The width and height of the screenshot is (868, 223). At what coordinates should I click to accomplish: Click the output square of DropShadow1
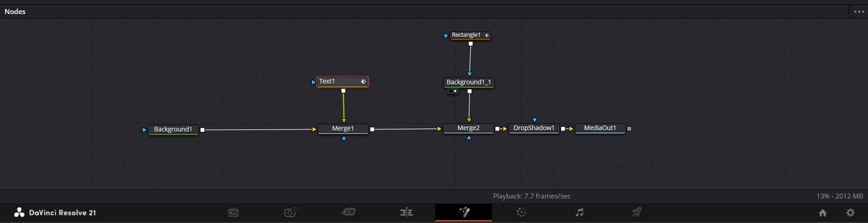point(563,129)
